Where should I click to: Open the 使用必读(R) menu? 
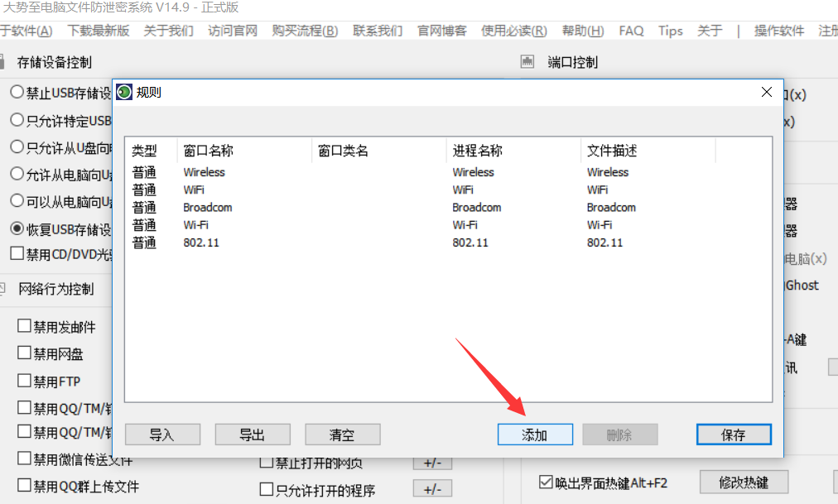pyautogui.click(x=514, y=31)
